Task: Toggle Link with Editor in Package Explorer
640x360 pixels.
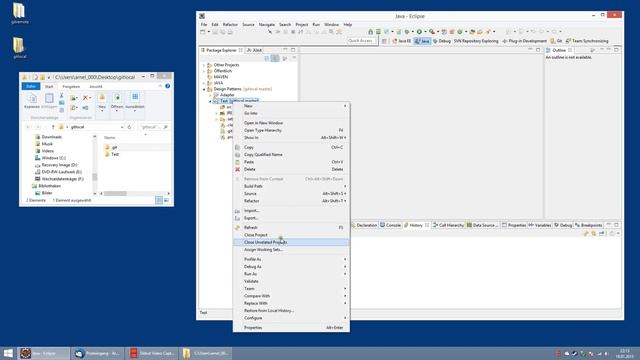Action: click(x=276, y=58)
